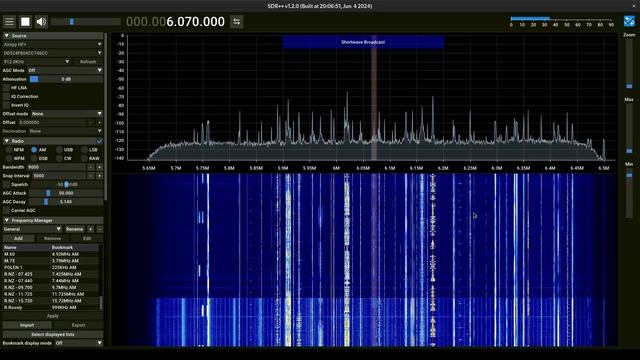The image size is (640, 360).
Task: Open the hamburger menu to toggle side panel
Action: pos(9,22)
